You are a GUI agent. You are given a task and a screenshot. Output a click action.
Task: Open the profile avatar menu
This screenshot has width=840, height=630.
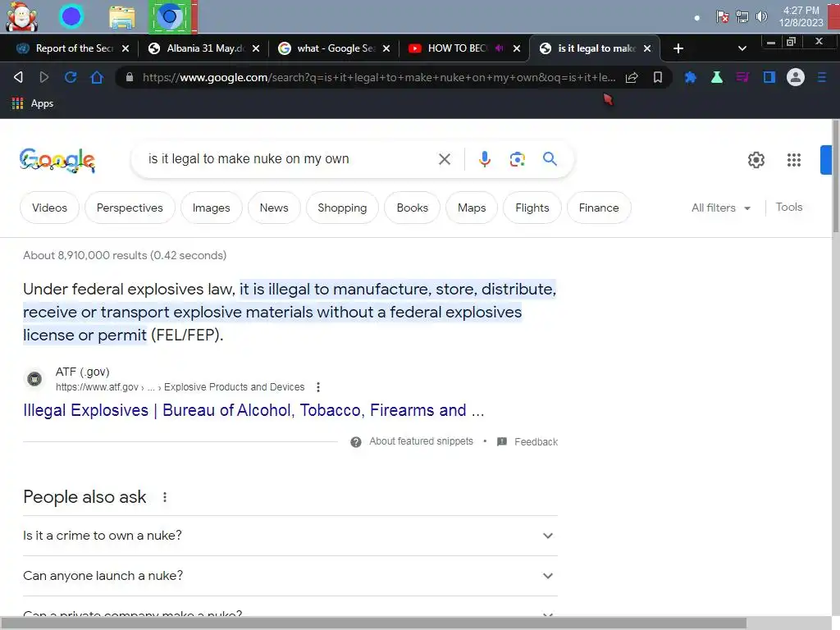point(796,78)
